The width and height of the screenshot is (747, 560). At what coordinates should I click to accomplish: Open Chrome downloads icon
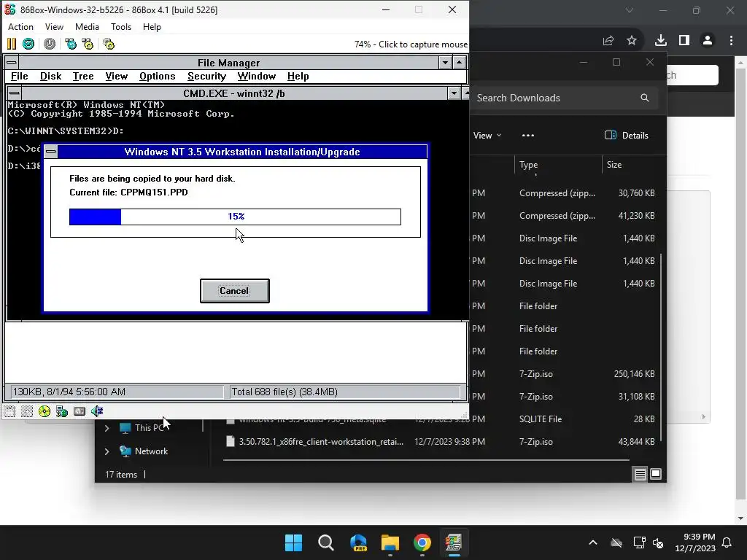pyautogui.click(x=661, y=41)
